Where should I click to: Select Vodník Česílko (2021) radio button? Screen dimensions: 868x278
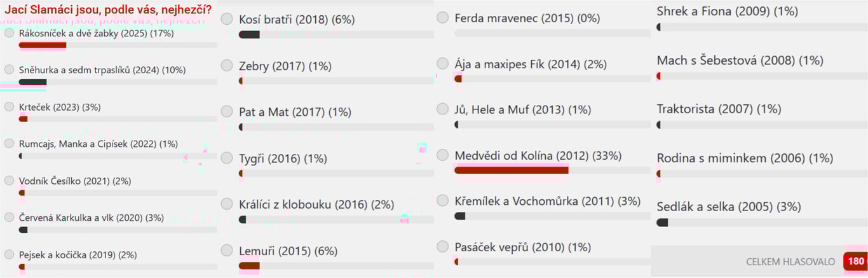9,181
